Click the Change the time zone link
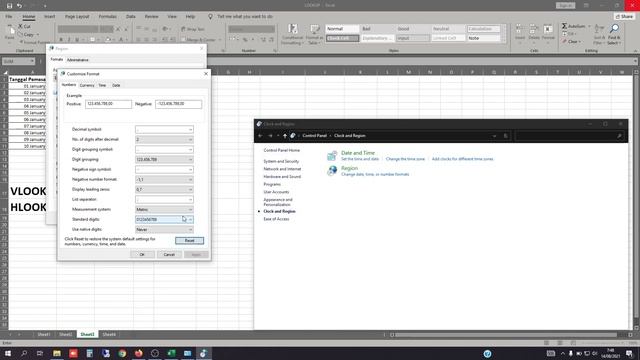 [x=405, y=159]
